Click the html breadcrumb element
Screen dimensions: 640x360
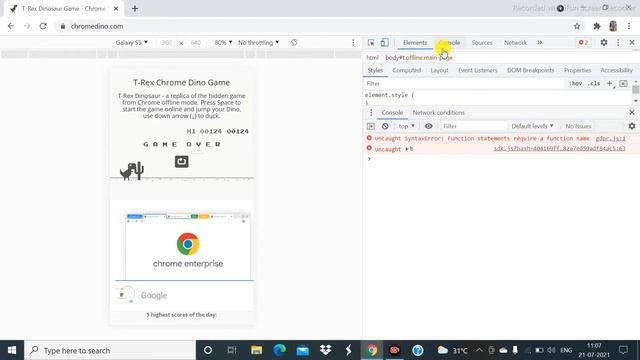pos(372,58)
